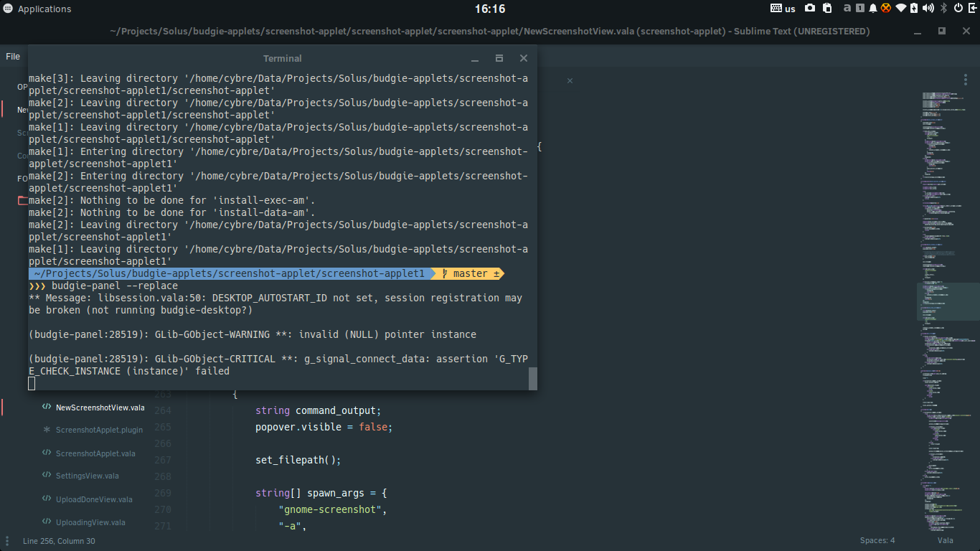Image resolution: width=980 pixels, height=551 pixels.
Task: Click line number 269 in the gutter
Action: [x=163, y=493]
